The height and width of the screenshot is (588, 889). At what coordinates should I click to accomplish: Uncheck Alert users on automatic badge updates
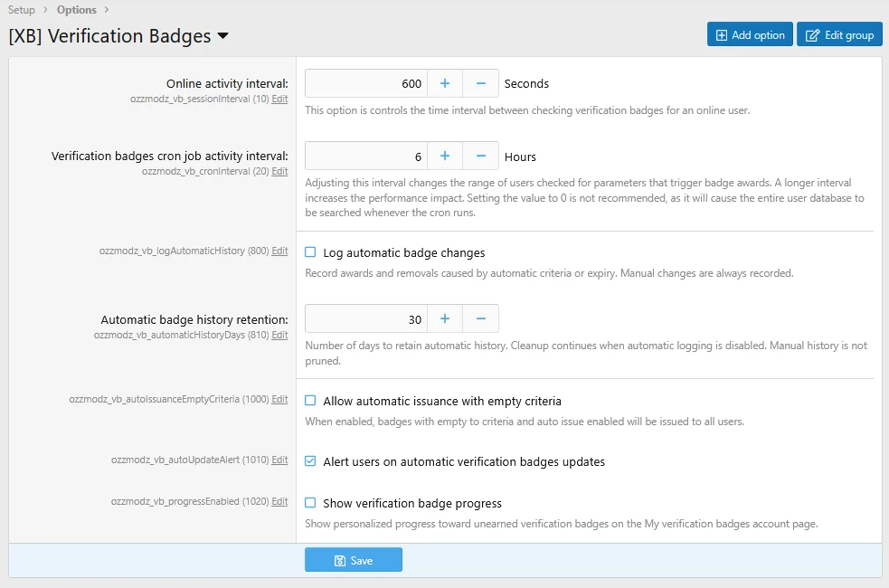coord(310,461)
